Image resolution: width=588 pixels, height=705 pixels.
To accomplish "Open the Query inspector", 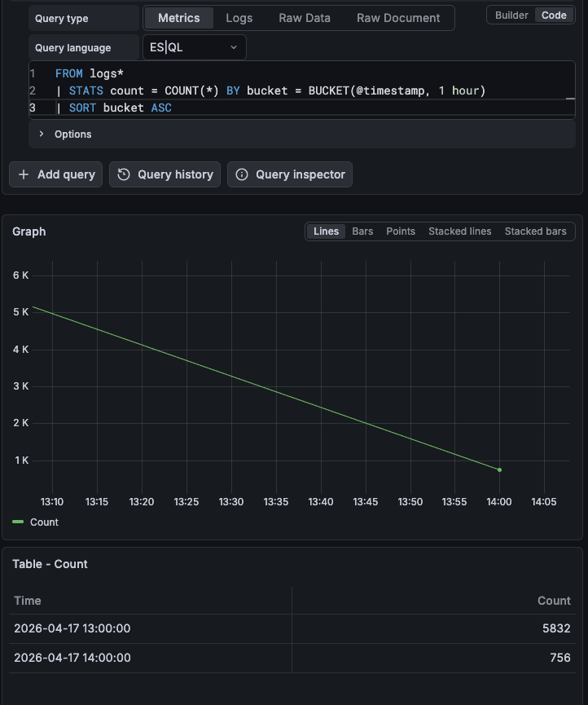I will [290, 174].
